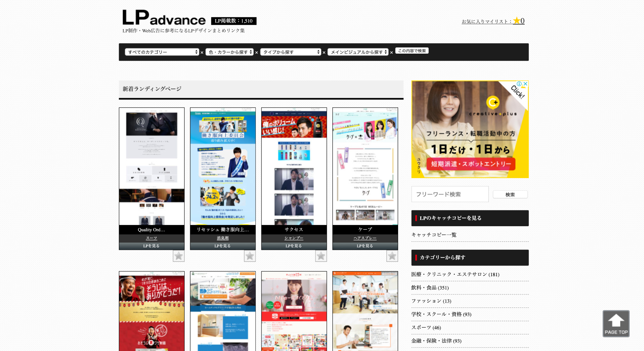The image size is (644, 351).
Task: Open favorites my list star counter
Action: (518, 21)
